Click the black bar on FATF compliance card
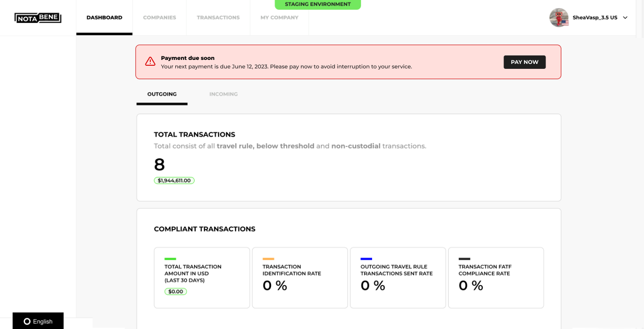The image size is (644, 329). [x=464, y=259]
